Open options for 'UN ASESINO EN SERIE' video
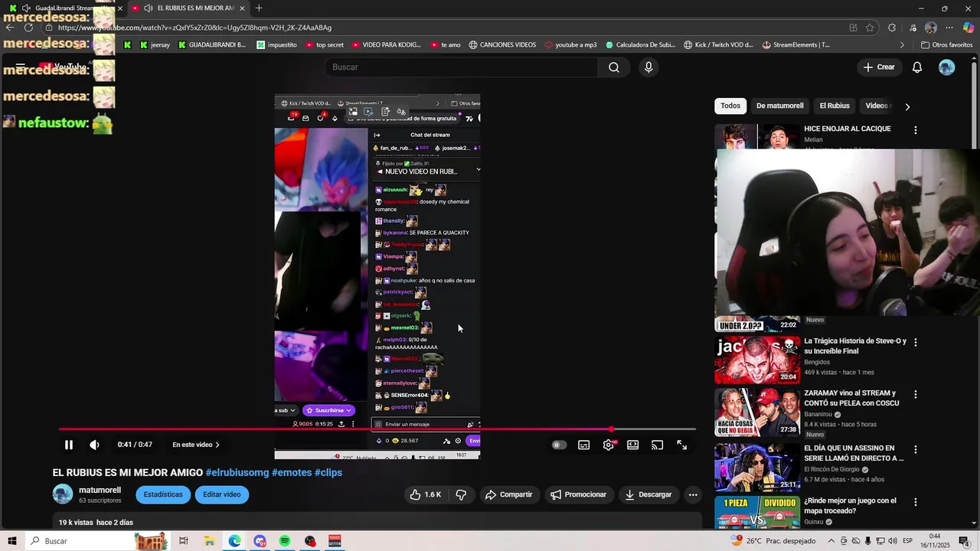Screen dimensions: 980x551 (x=915, y=449)
